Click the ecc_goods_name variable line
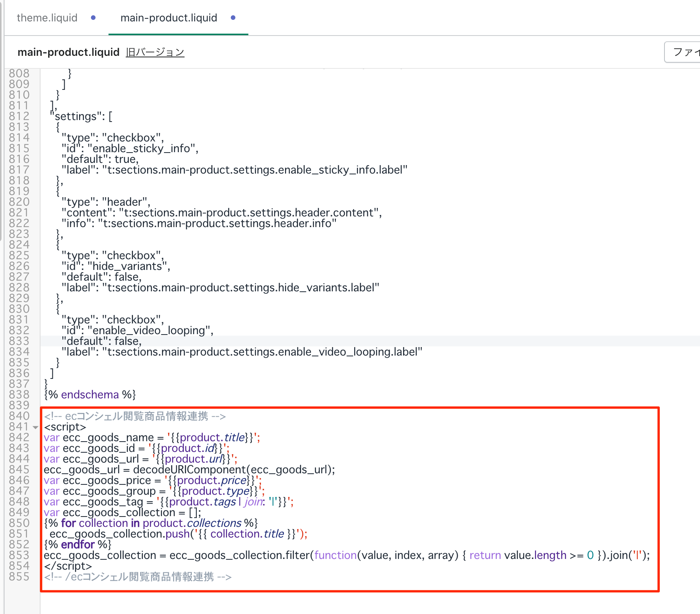The width and height of the screenshot is (700, 614). click(x=152, y=437)
